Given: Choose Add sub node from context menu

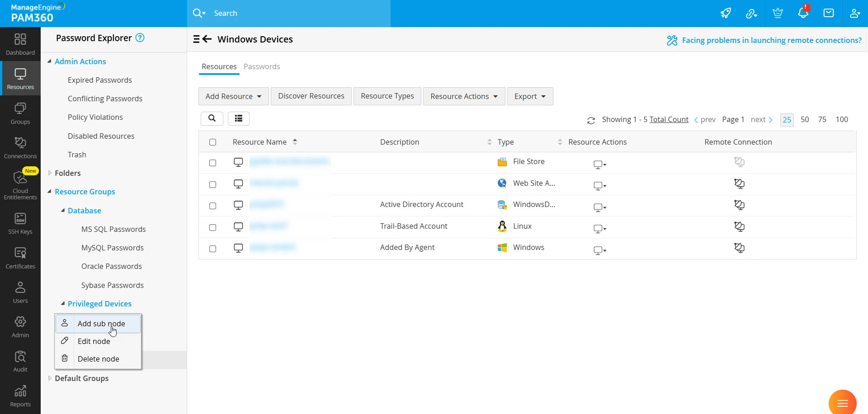Looking at the screenshot, I should (101, 324).
